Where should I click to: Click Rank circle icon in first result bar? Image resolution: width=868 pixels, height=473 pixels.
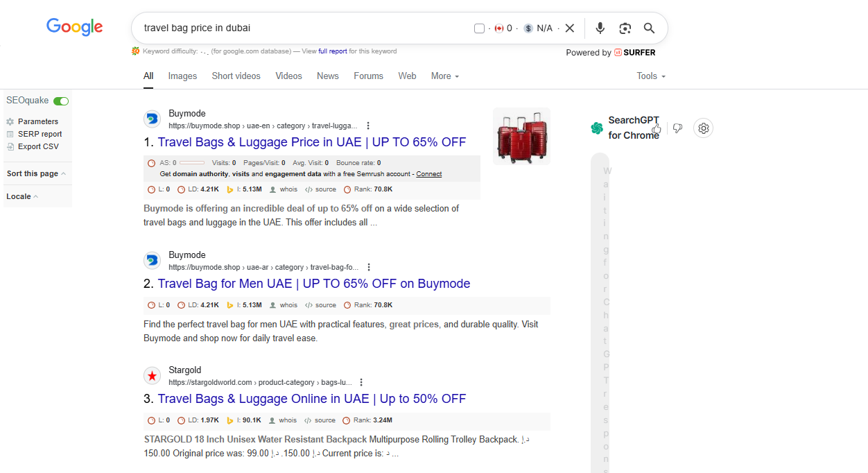pyautogui.click(x=347, y=189)
